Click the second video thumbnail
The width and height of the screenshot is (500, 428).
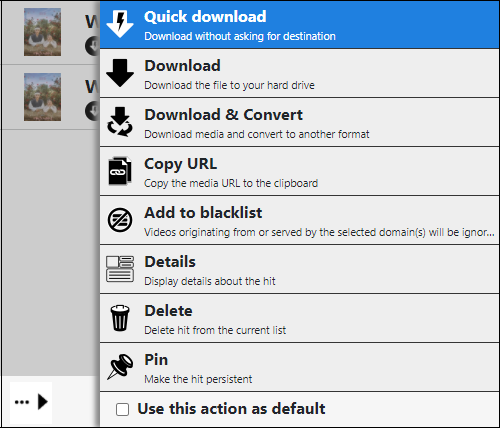click(x=42, y=97)
